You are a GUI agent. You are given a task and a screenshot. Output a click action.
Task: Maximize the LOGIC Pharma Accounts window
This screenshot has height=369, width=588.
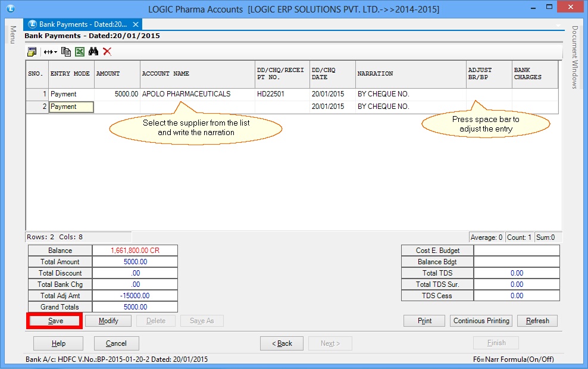point(549,7)
